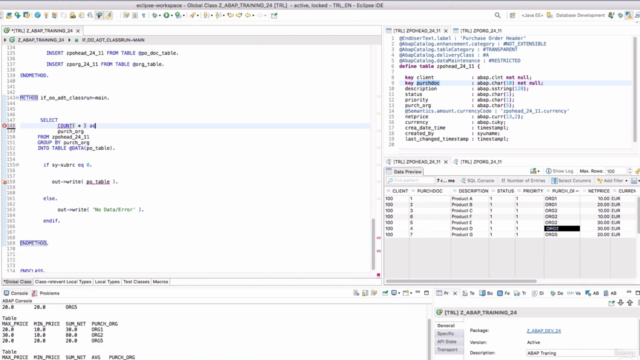The height and width of the screenshot is (360, 640).
Task: Select the Console view tab
Action: (x=16, y=293)
